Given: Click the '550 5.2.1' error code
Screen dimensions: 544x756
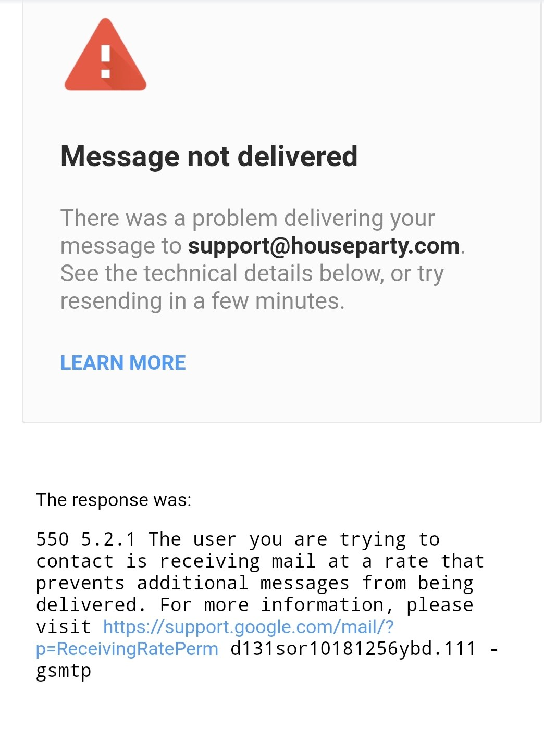Looking at the screenshot, I should (86, 539).
